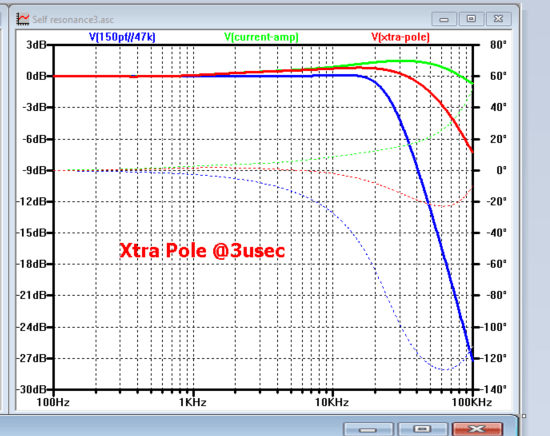Click the 100Hz frequency axis label
550x436 pixels.
[x=53, y=402]
